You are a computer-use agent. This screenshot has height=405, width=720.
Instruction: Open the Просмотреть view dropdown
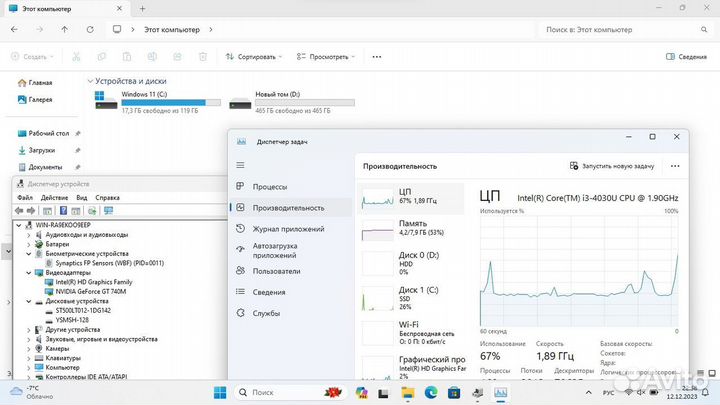coord(326,56)
